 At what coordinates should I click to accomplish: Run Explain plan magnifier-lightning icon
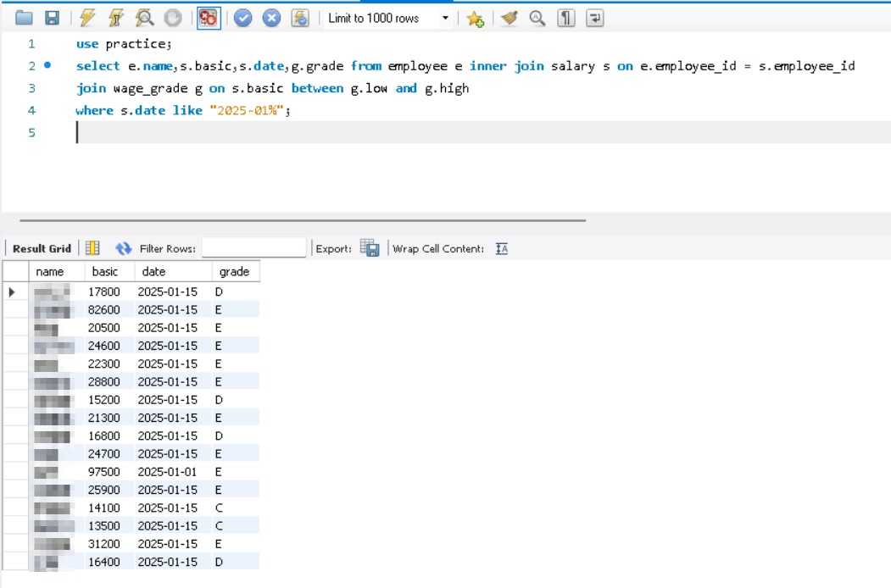point(144,18)
